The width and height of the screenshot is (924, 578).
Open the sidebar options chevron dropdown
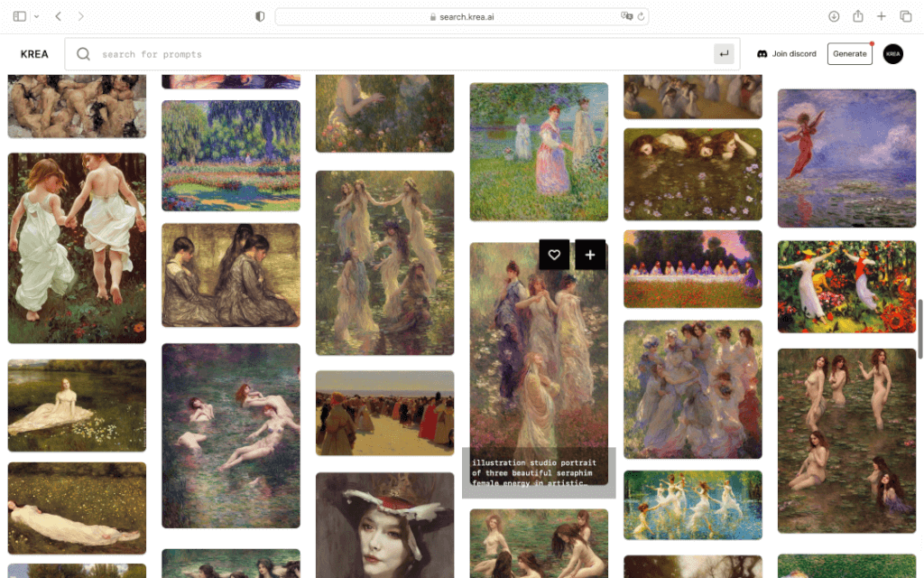[x=36, y=16]
